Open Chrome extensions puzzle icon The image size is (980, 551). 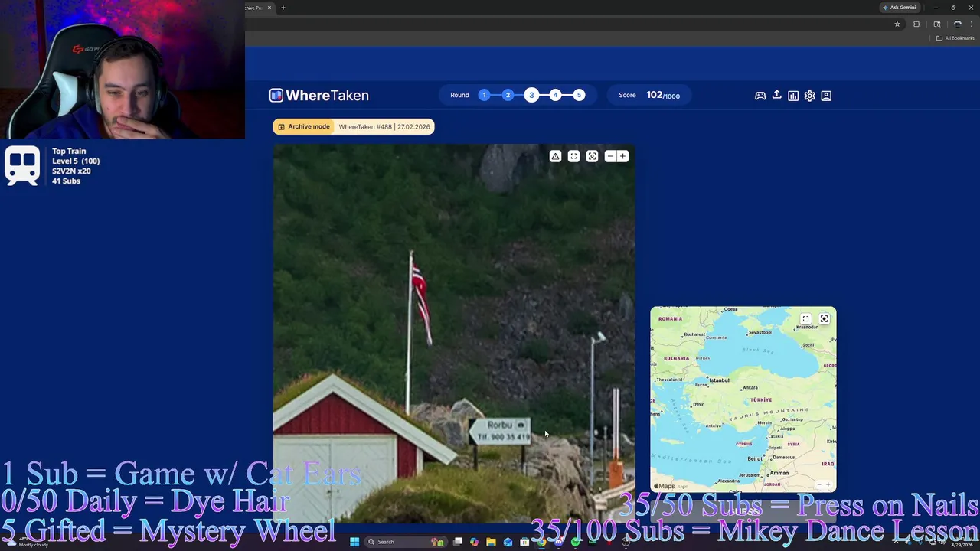click(916, 24)
